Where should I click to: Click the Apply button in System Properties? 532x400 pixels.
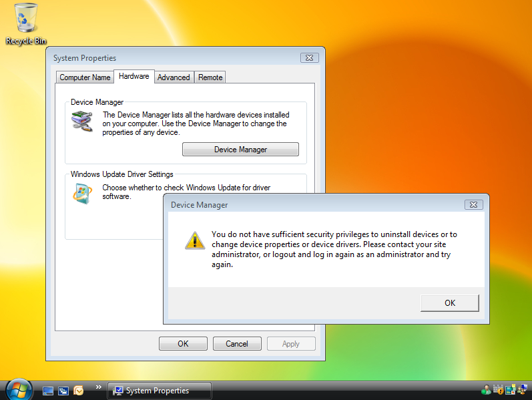coord(291,344)
